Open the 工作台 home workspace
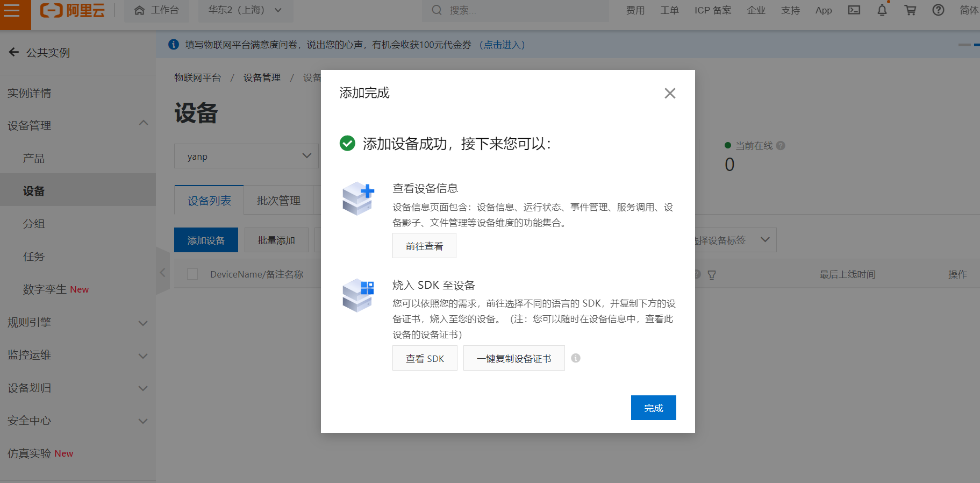 click(x=156, y=10)
